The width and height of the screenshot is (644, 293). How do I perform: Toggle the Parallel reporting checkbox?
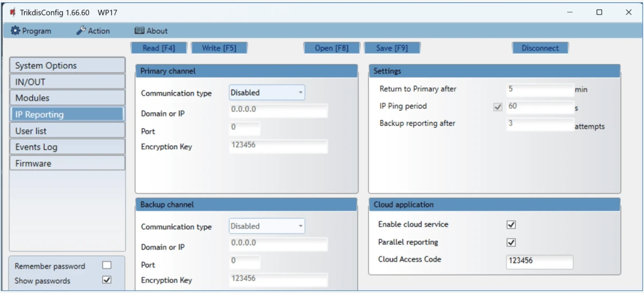coord(511,243)
